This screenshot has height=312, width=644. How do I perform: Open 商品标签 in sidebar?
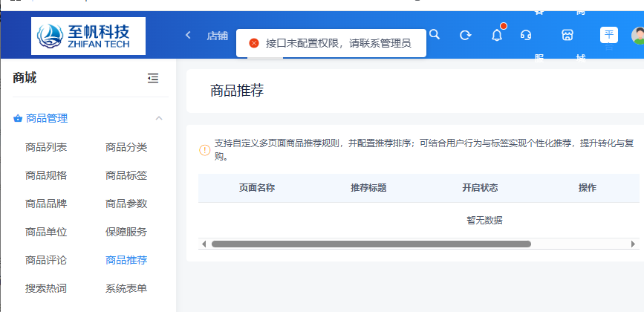[126, 176]
